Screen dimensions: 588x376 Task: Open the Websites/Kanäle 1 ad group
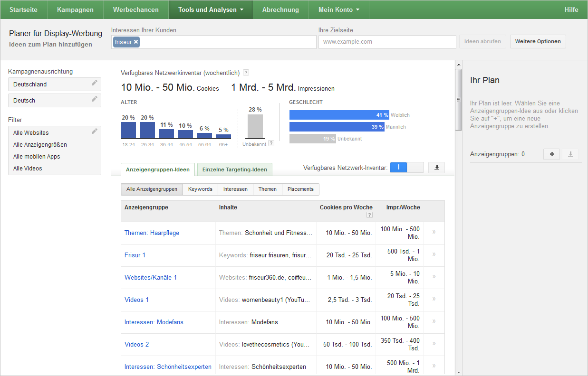click(151, 277)
